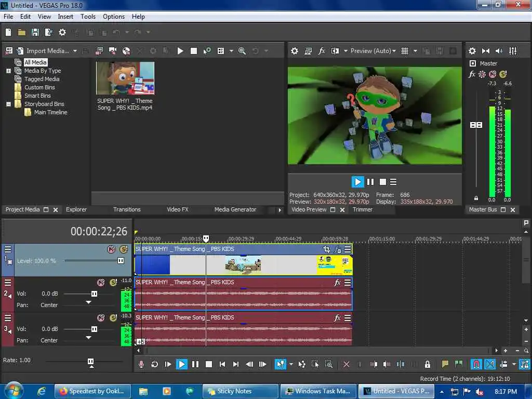Screen dimensions: 532x399
Task: Open the File menu
Action: tap(8, 17)
